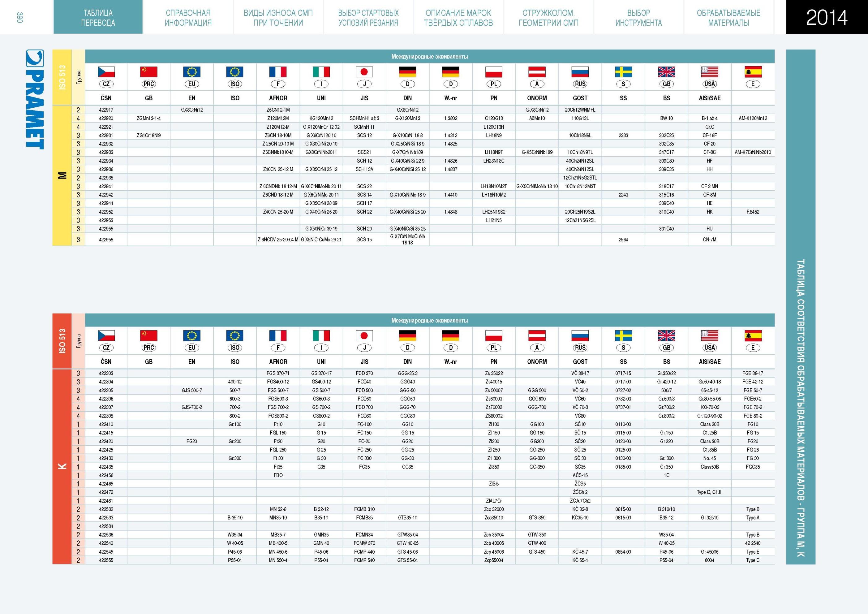Click the vertical title ТАБЛИЦА СООТВЕТСТВИЯ ОБРАБАТЫВАЕМЫХ МАТЕРИАЛОВ
This screenshot has height=614, width=868.
[800, 408]
